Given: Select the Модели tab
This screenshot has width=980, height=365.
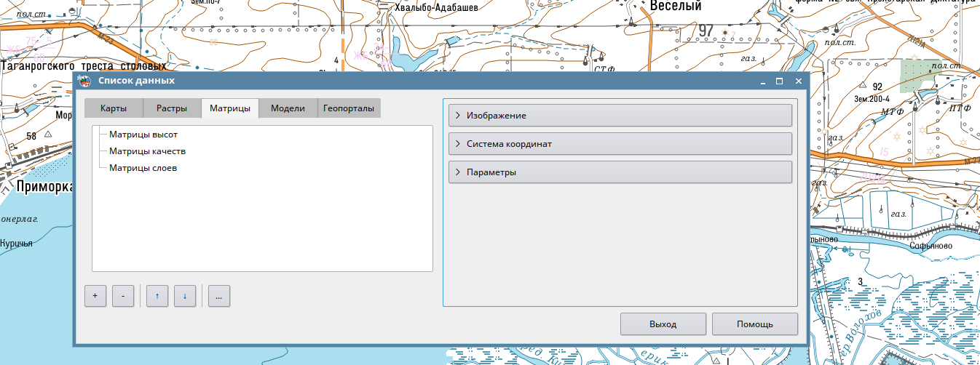Looking at the screenshot, I should (288, 108).
